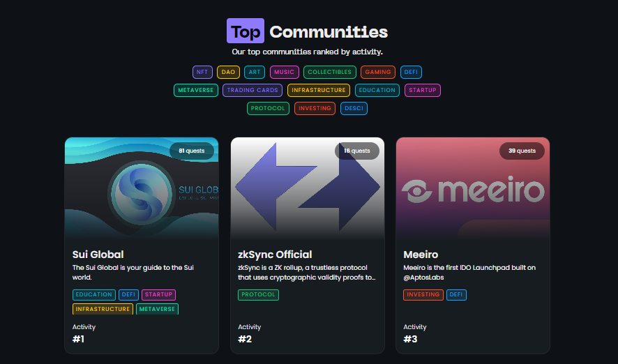Click the 39 quests badge
This screenshot has height=364, width=618.
522,151
